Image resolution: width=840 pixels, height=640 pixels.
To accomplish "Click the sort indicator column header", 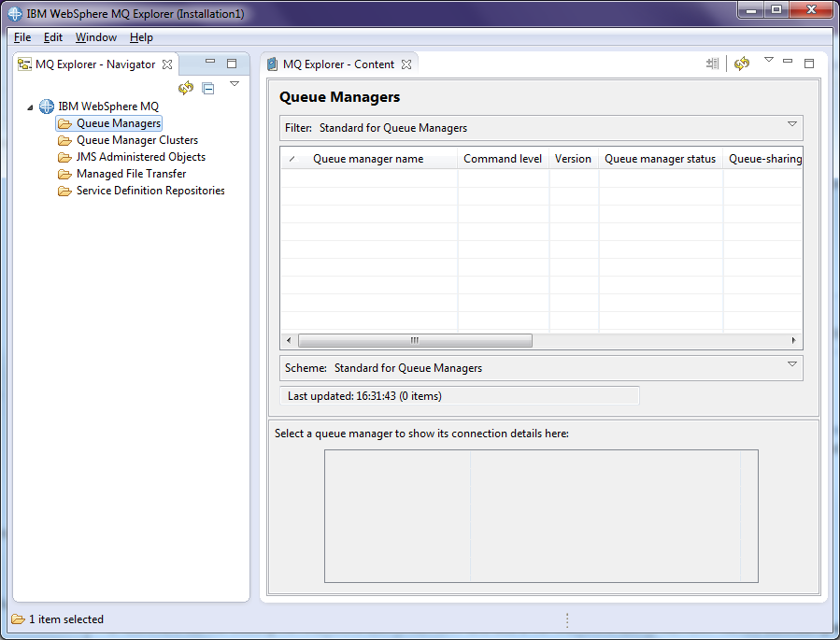I will 292,159.
